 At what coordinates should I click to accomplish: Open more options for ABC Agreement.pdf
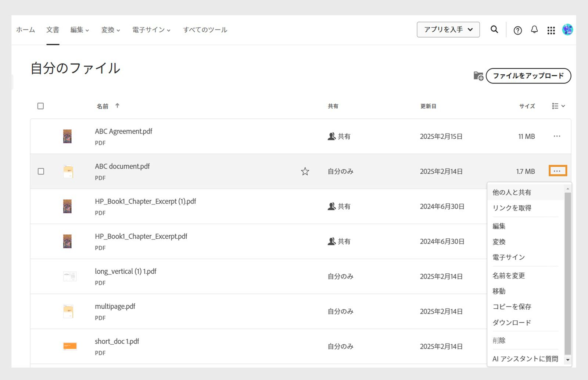tap(557, 136)
